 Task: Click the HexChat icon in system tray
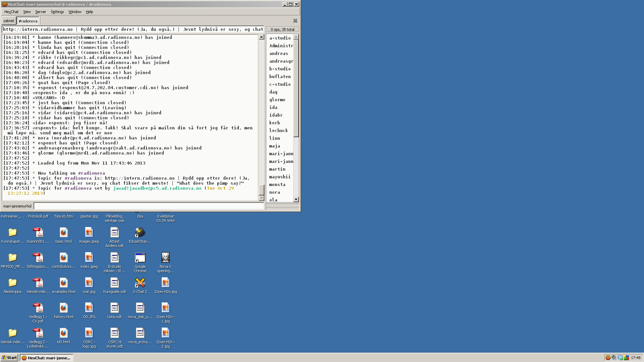pyautogui.click(x=608, y=358)
